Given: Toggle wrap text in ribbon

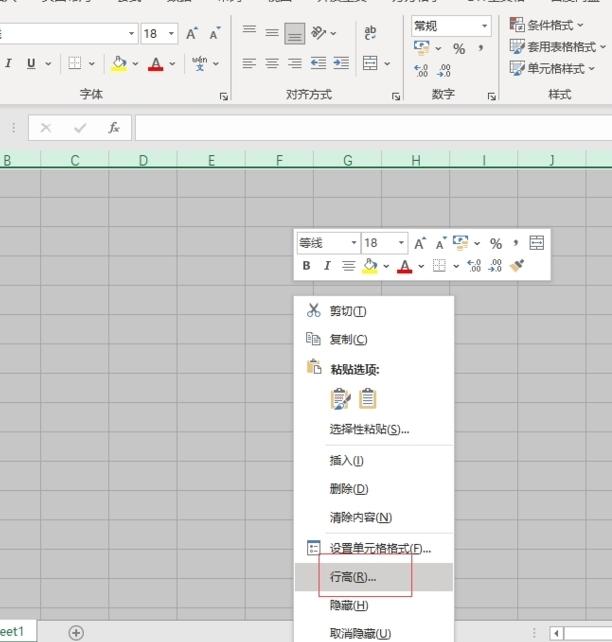Looking at the screenshot, I should pos(370,32).
